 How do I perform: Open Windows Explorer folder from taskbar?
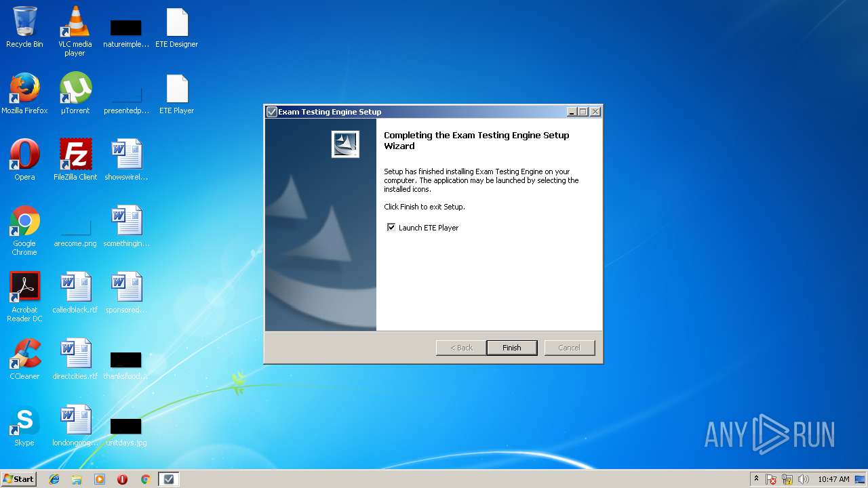[77, 479]
